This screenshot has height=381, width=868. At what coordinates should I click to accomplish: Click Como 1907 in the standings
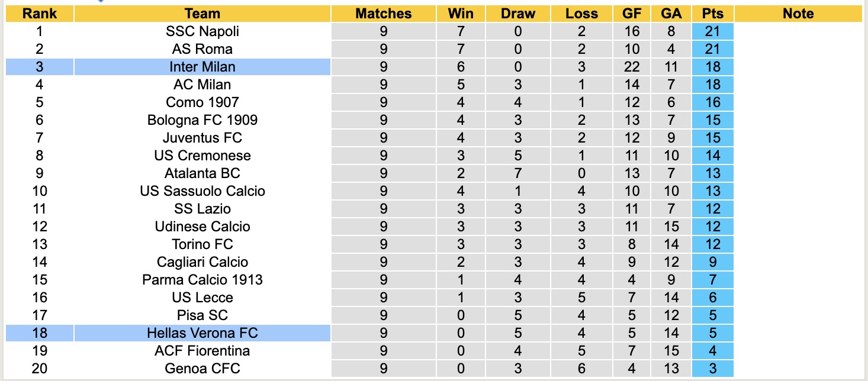(202, 102)
